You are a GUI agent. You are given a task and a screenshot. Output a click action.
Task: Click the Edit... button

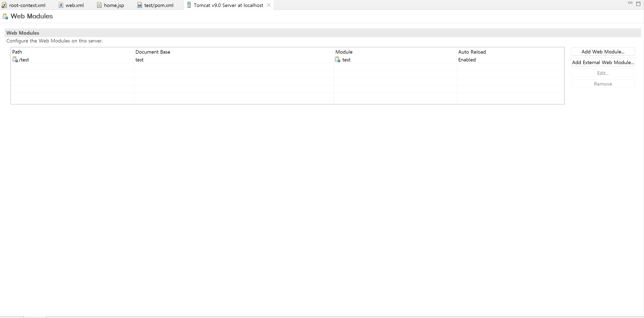[x=603, y=73]
